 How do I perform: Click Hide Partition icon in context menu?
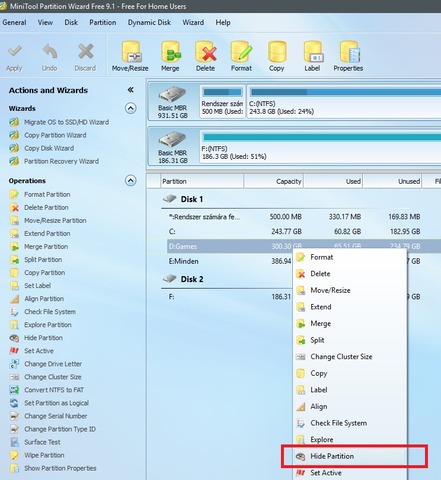coord(300,456)
